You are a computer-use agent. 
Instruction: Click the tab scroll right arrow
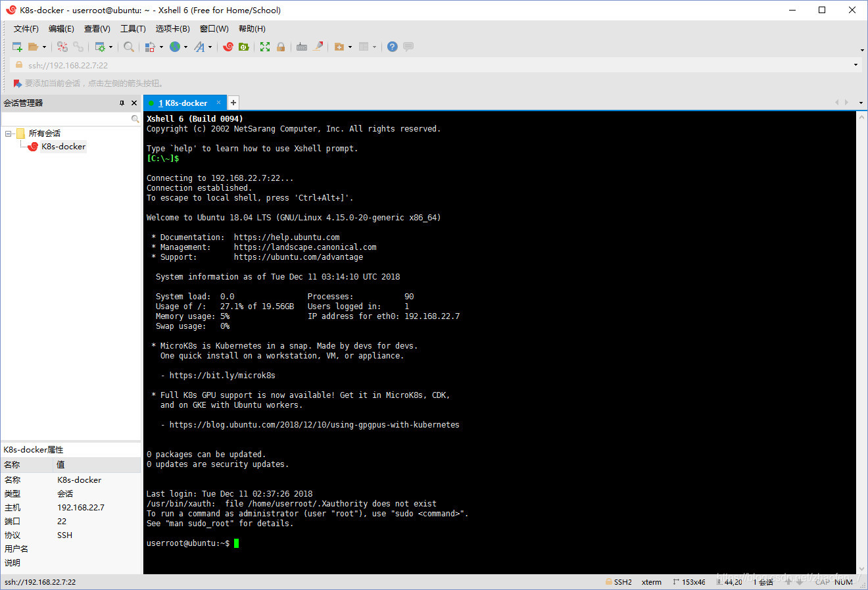[x=846, y=103]
